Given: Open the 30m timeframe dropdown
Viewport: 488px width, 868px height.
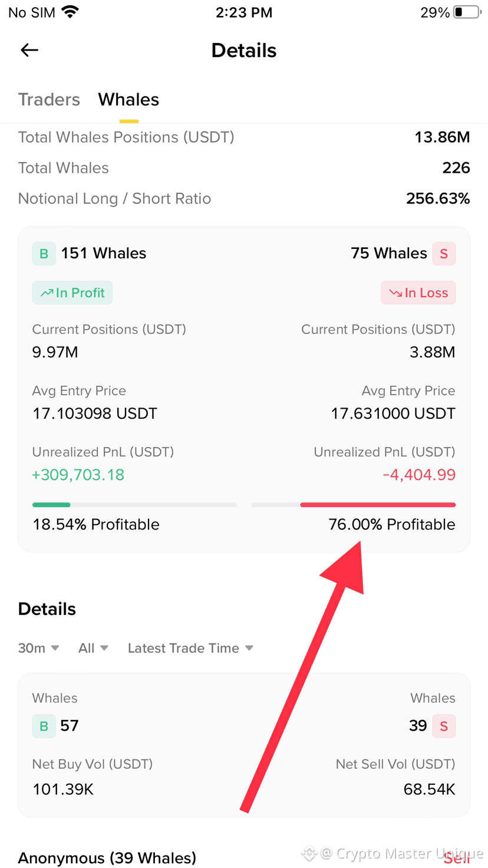Looking at the screenshot, I should [x=39, y=648].
